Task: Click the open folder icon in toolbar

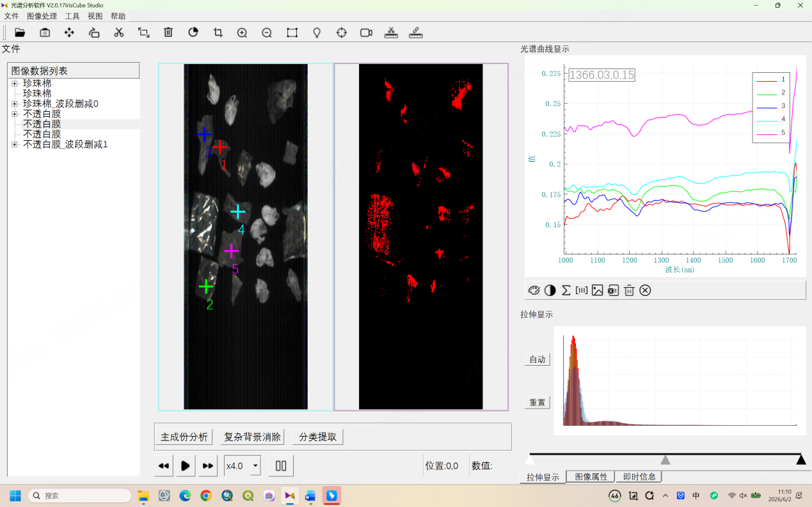Action: (20, 33)
